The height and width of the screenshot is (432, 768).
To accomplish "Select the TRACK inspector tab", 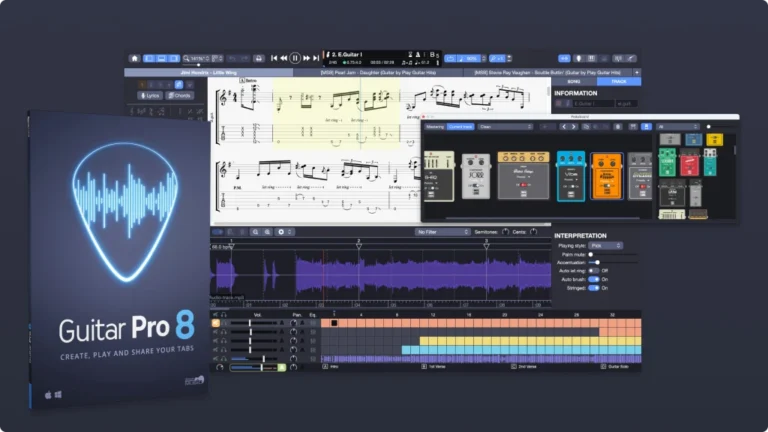I will click(619, 81).
